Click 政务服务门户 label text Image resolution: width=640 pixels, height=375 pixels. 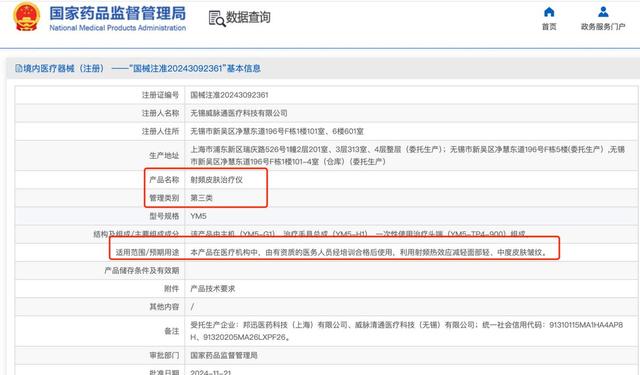click(x=603, y=27)
